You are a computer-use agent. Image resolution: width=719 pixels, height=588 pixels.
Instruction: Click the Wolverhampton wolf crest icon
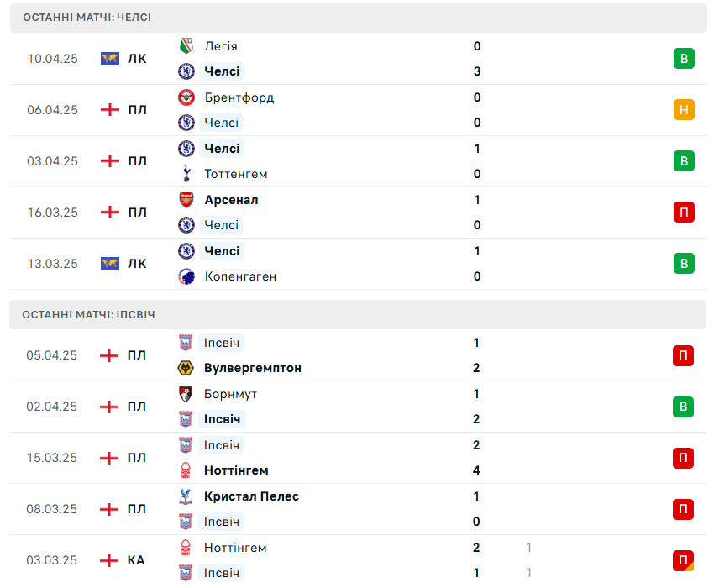point(186,368)
